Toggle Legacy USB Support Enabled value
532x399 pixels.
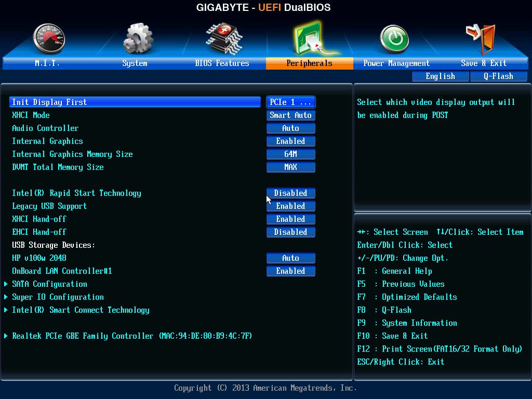(291, 206)
